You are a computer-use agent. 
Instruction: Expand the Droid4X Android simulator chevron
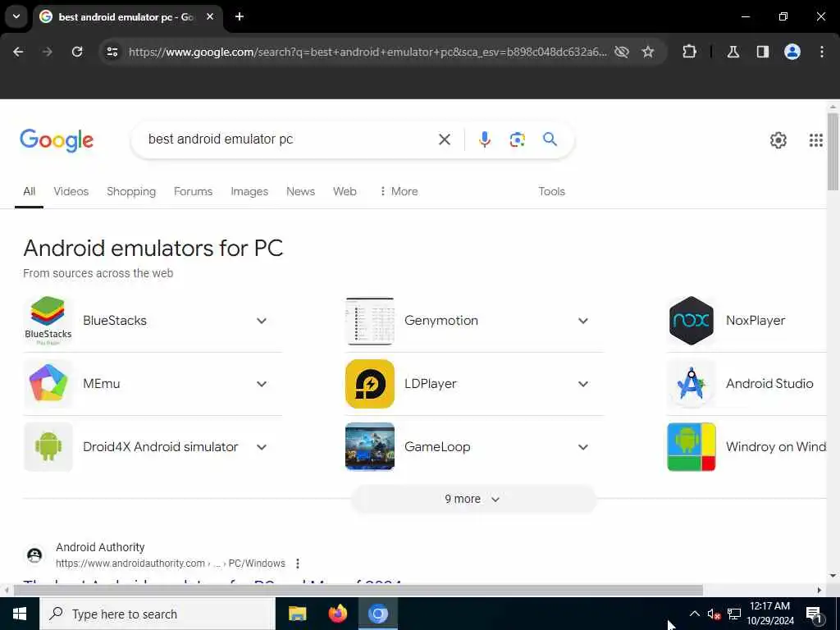262,447
